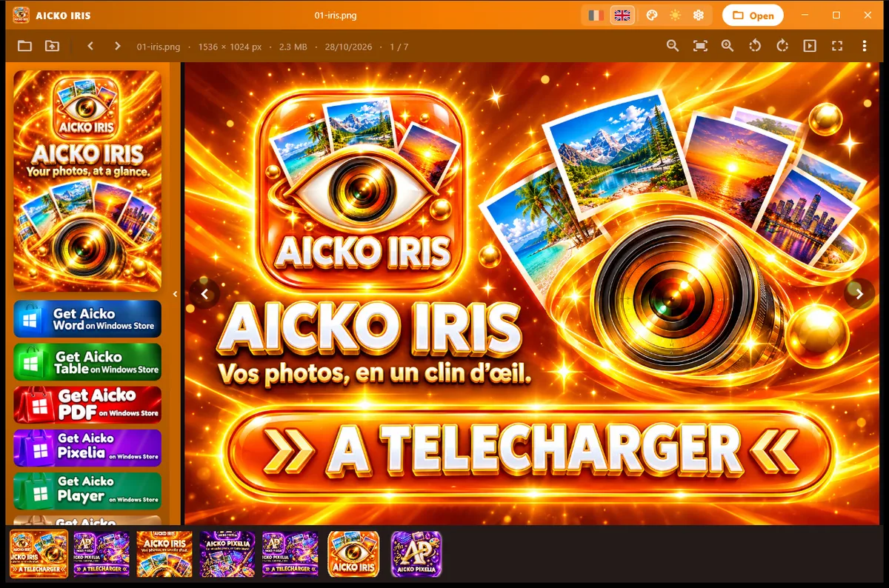Toggle light mode sun icon

click(x=675, y=15)
